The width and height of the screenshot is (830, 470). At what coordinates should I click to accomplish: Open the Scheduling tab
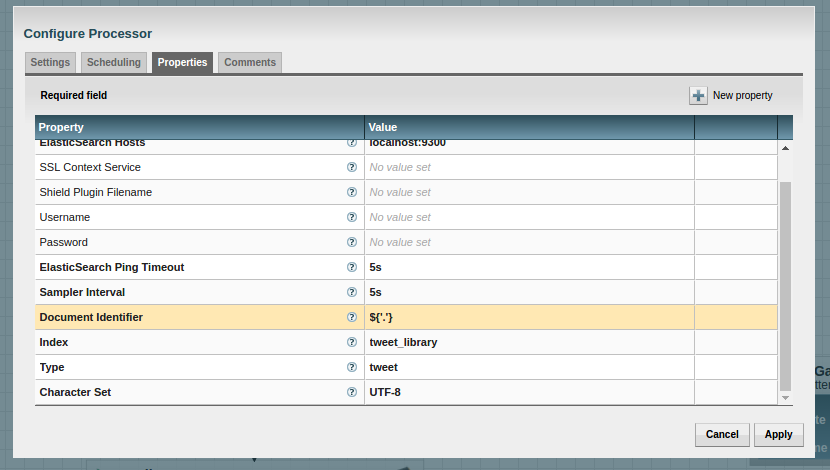tap(114, 62)
